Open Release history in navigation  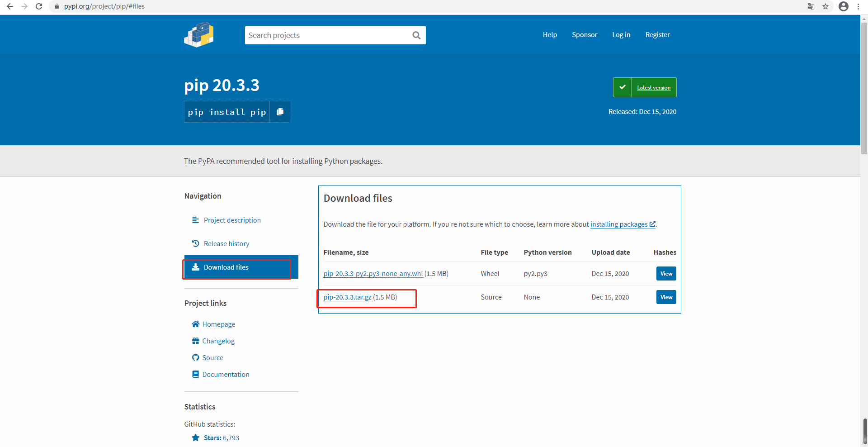(x=226, y=243)
